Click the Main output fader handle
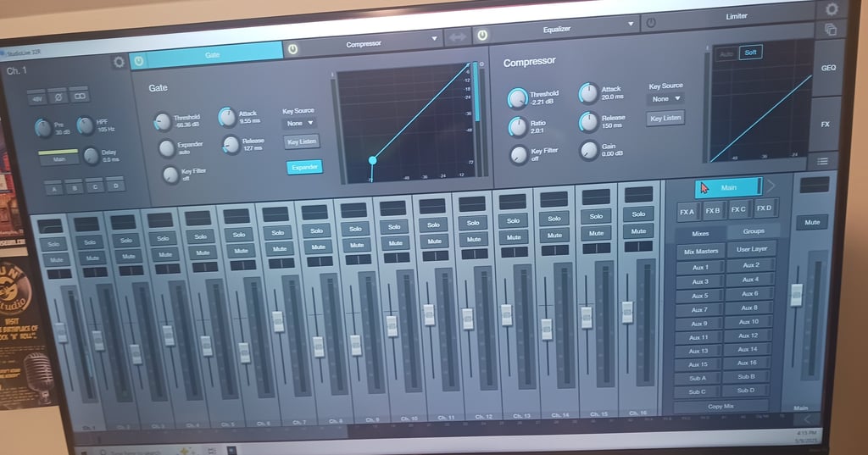 point(797,295)
